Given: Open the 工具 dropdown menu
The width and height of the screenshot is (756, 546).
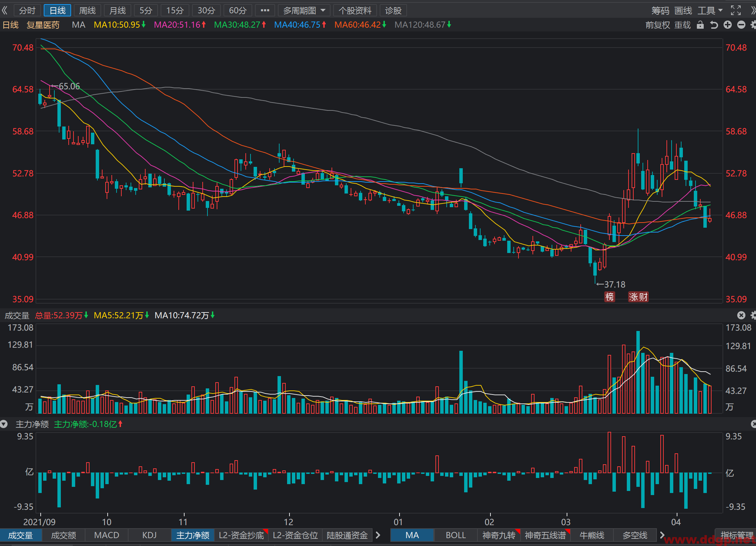Looking at the screenshot, I should (x=710, y=11).
